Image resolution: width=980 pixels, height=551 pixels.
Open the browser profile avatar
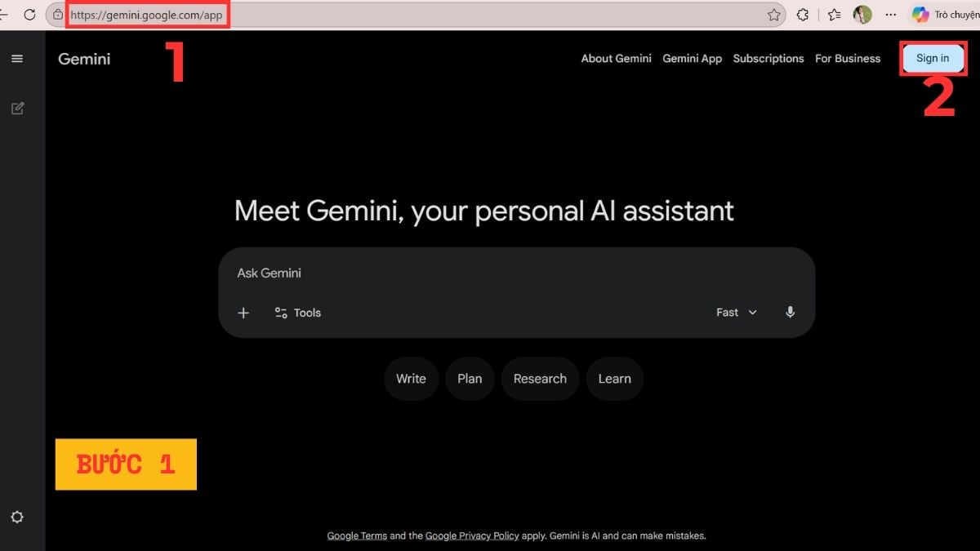(x=862, y=15)
